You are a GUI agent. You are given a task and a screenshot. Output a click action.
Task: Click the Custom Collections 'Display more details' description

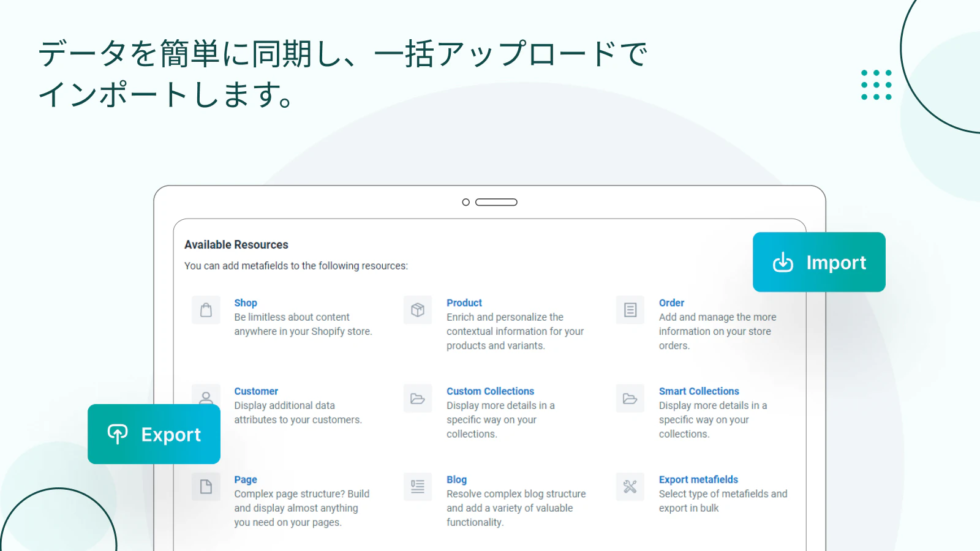[500, 419]
